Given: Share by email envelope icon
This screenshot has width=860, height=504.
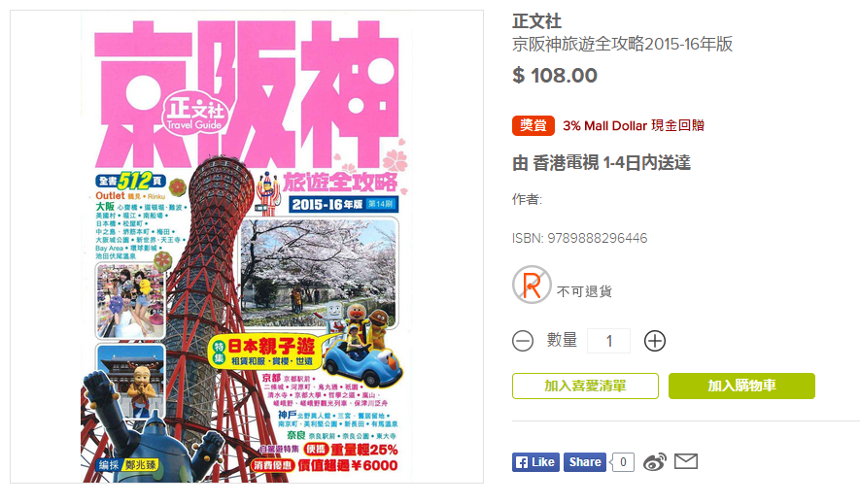Looking at the screenshot, I should pyautogui.click(x=686, y=462).
